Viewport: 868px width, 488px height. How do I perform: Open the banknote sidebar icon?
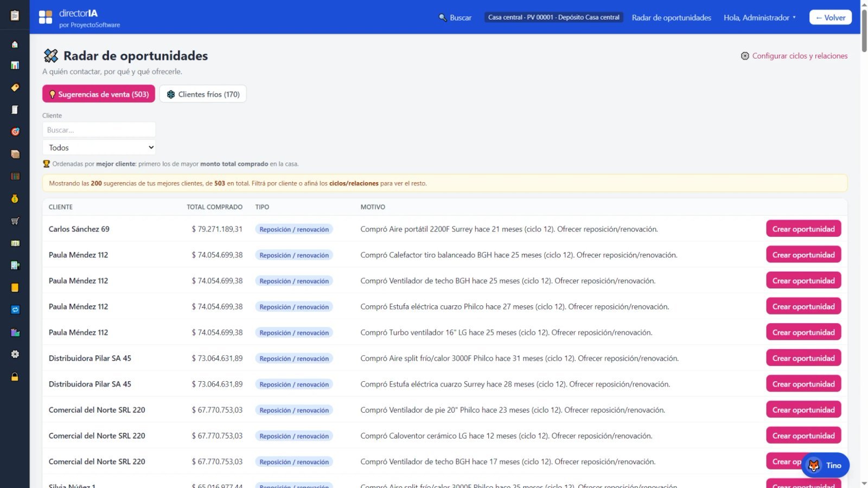pyautogui.click(x=15, y=243)
